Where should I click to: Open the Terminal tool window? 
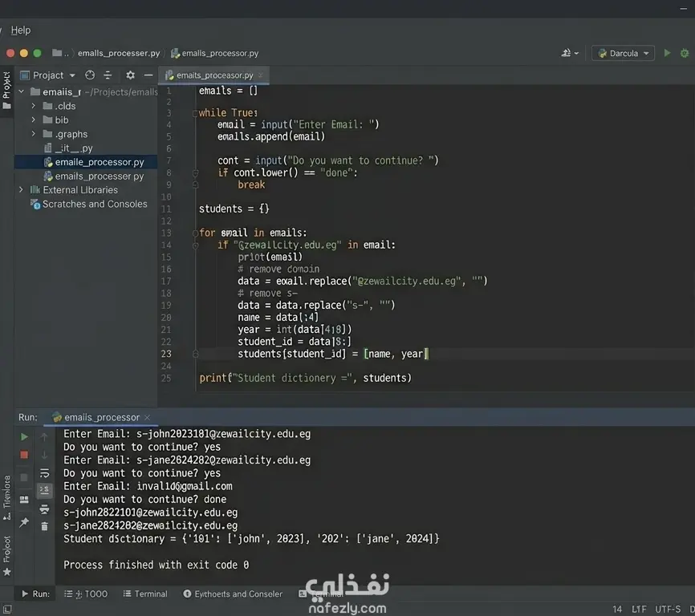coord(145,594)
